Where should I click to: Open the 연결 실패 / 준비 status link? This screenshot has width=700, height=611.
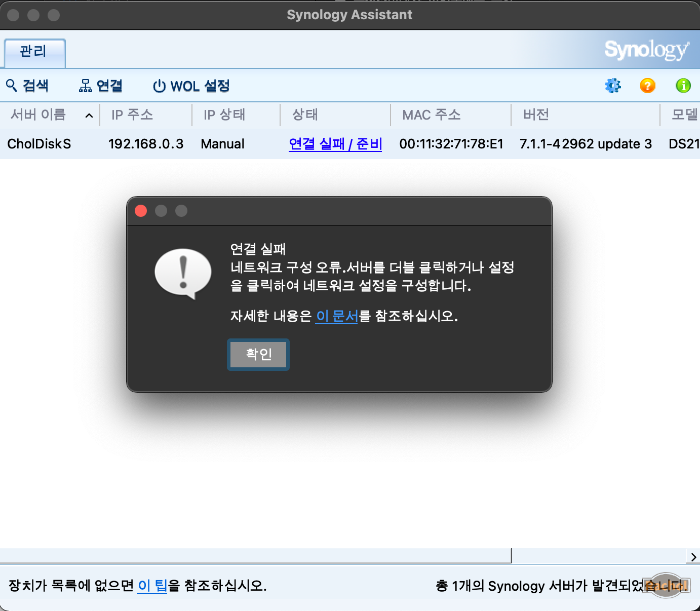coord(335,144)
